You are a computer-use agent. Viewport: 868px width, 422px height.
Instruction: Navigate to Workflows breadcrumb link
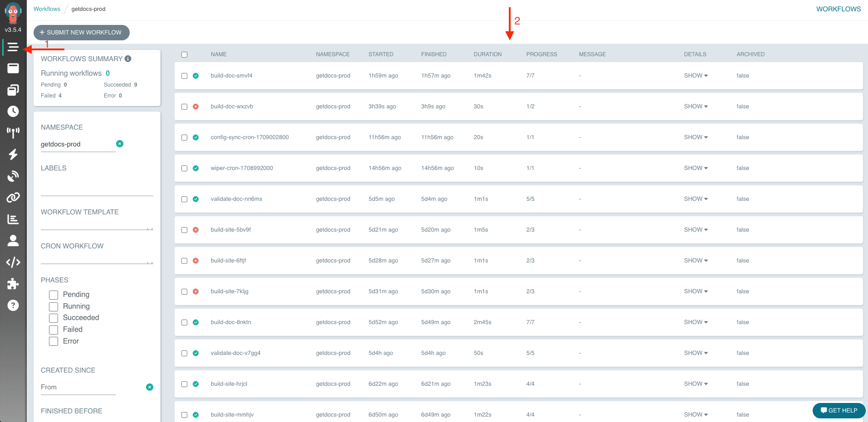pos(47,9)
